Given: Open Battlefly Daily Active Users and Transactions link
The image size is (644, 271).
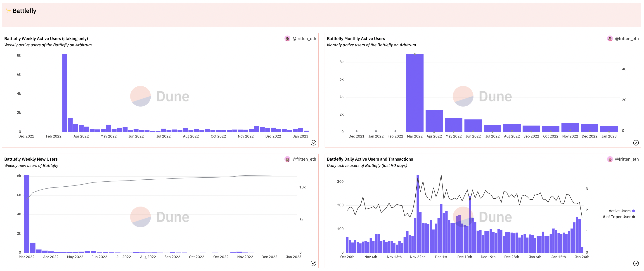Looking at the screenshot, I should 370,159.
